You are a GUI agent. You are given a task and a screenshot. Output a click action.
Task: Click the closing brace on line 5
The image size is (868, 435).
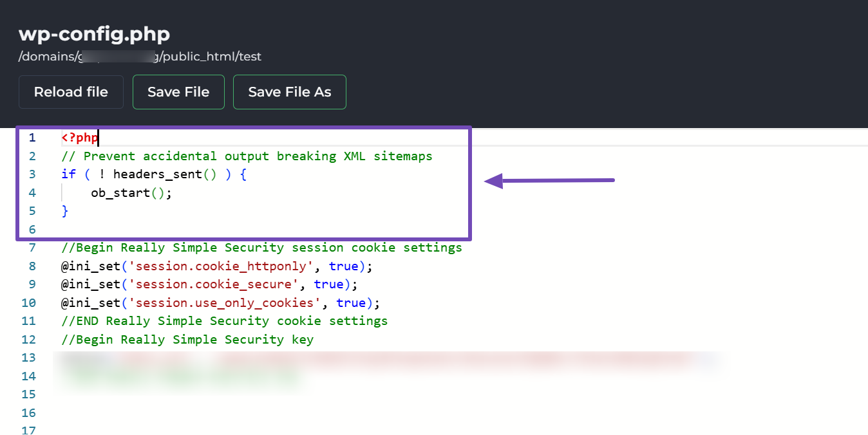[64, 211]
